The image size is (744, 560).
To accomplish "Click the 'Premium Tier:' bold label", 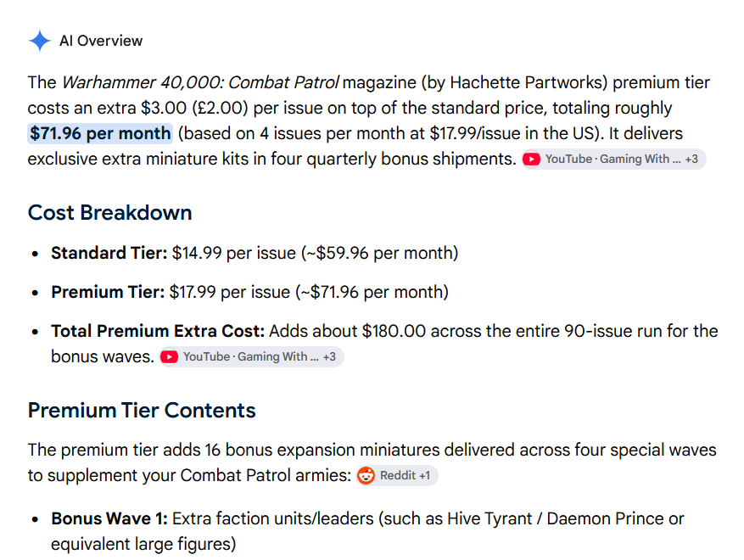I will (x=108, y=292).
